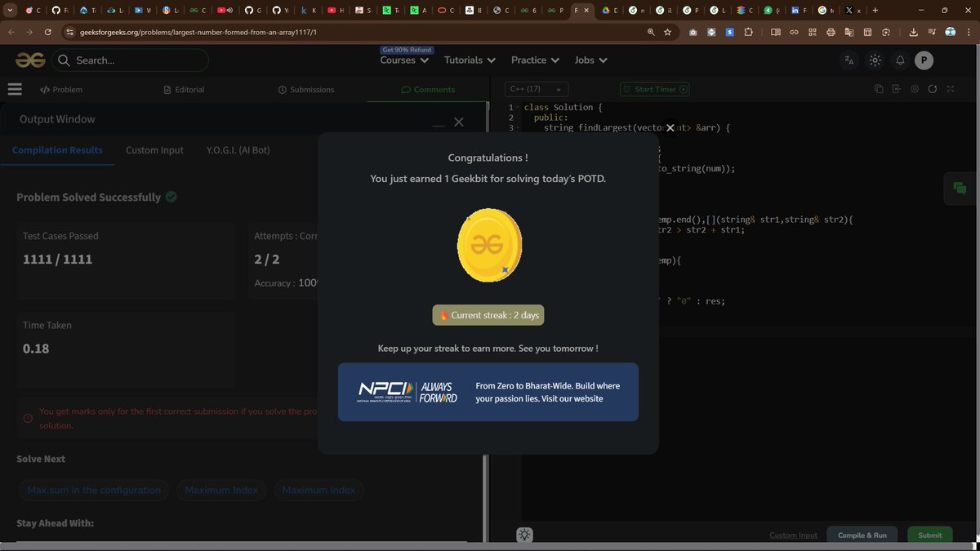Click the copy code icon in editor

click(879, 89)
